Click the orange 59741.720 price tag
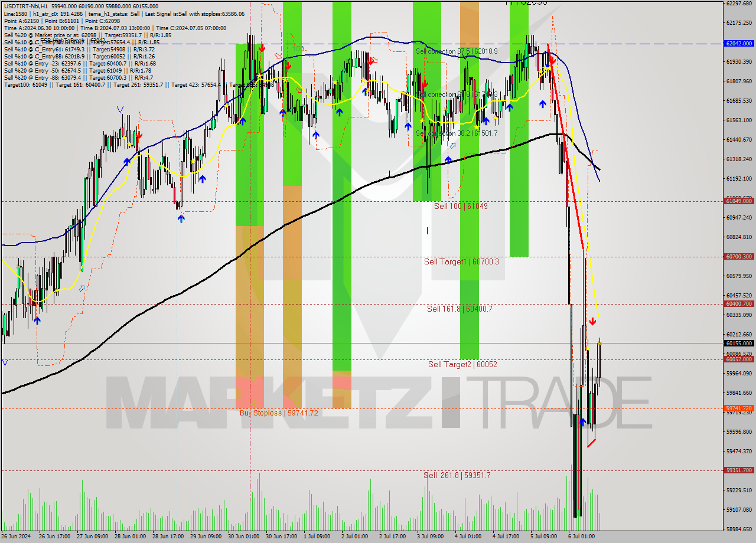The image size is (756, 543). 738,408
